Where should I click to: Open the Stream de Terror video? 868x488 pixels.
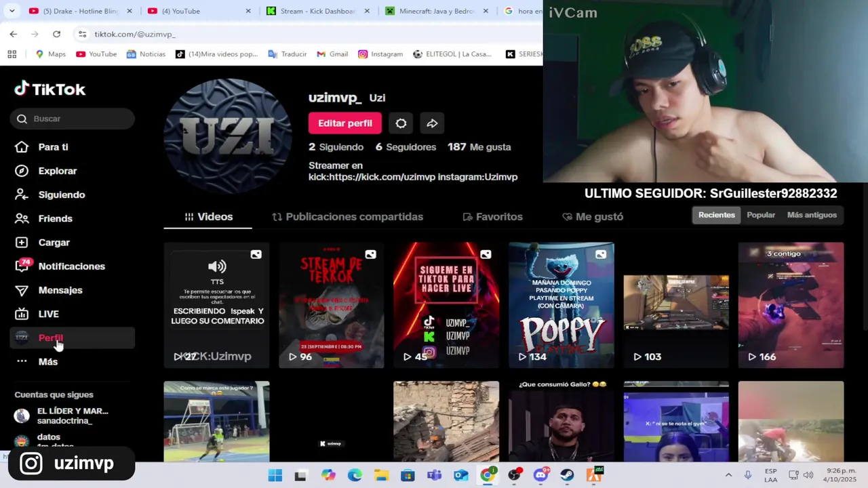(x=332, y=305)
